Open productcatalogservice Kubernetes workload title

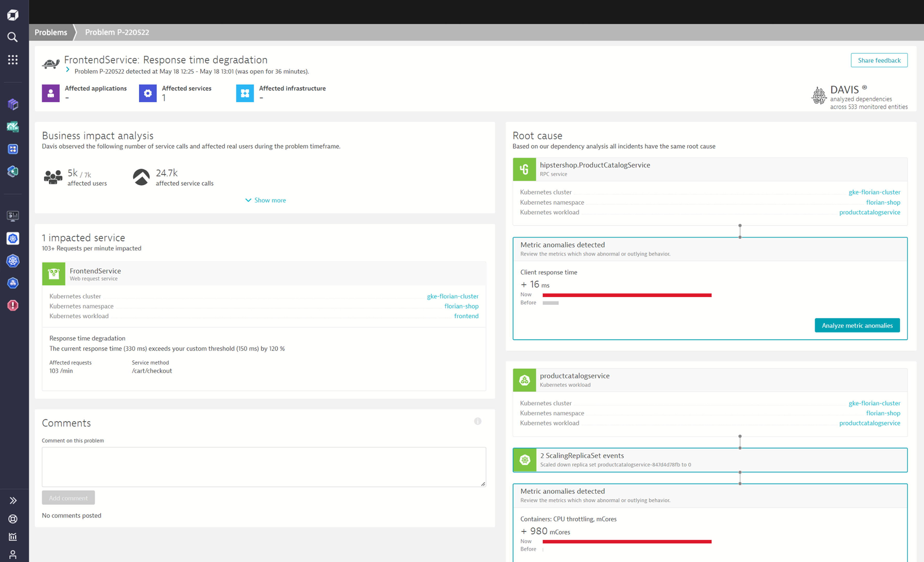pos(575,376)
